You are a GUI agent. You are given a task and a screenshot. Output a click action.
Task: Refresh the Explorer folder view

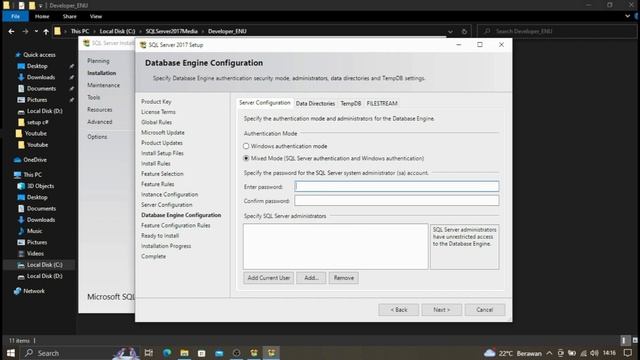point(464,31)
